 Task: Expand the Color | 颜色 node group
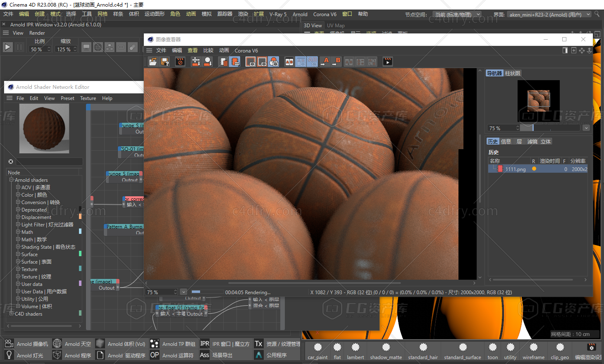[18, 195]
